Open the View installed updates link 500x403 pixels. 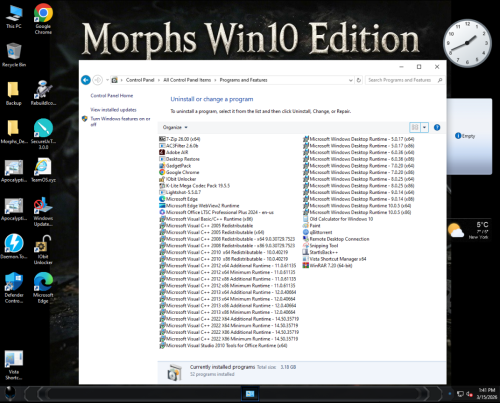[x=113, y=110]
